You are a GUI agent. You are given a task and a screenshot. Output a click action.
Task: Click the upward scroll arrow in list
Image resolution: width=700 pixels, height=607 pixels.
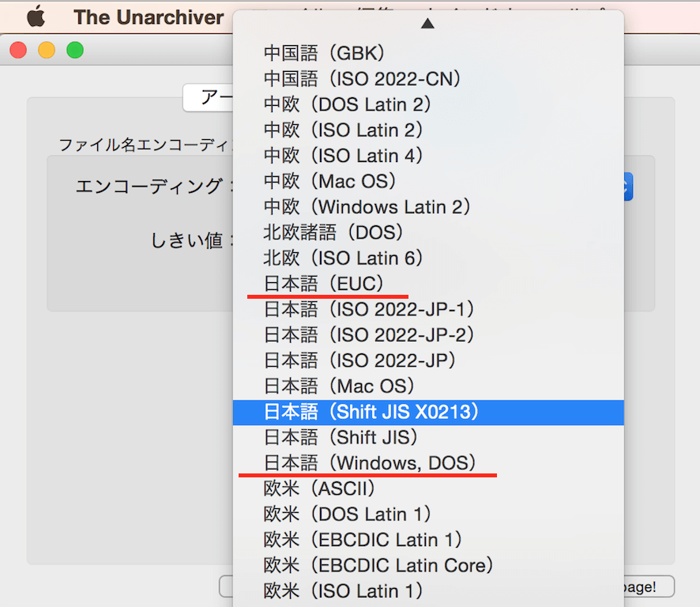tap(427, 23)
